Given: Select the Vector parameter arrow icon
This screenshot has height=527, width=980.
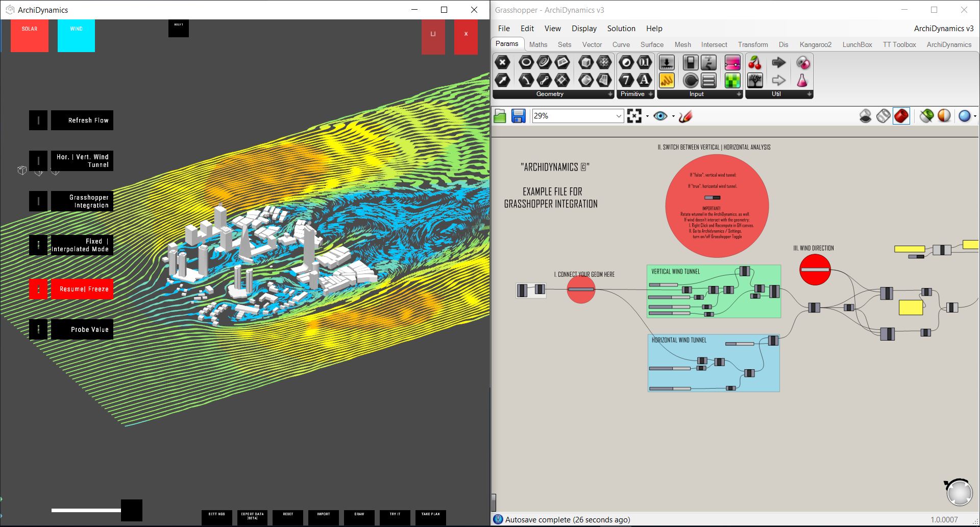Looking at the screenshot, I should pos(503,80).
